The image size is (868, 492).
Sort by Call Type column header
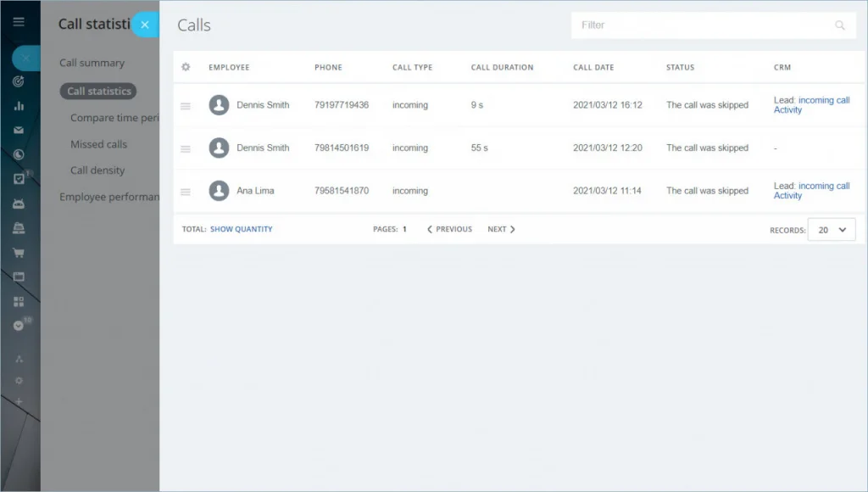pos(413,67)
